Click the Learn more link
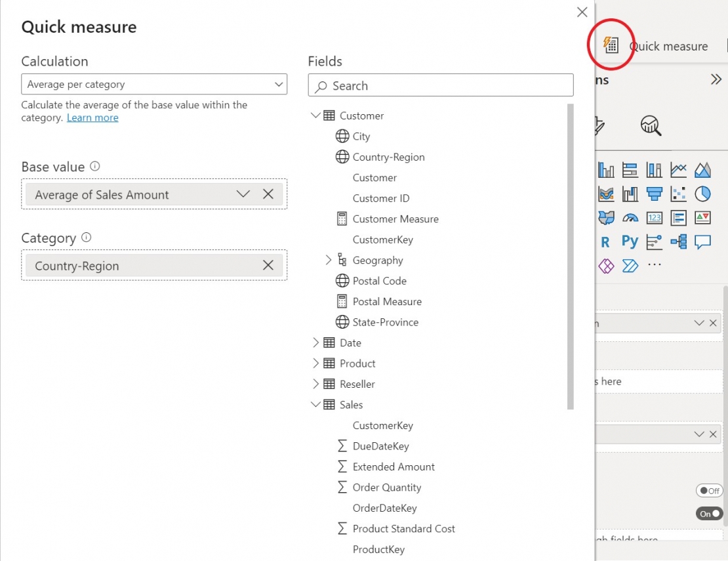The image size is (728, 561). coord(92,117)
